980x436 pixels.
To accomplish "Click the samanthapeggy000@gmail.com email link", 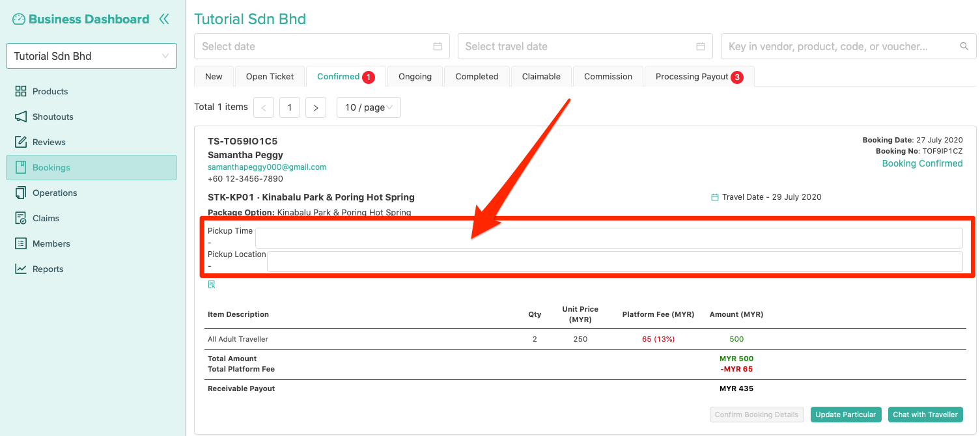I will pyautogui.click(x=267, y=167).
